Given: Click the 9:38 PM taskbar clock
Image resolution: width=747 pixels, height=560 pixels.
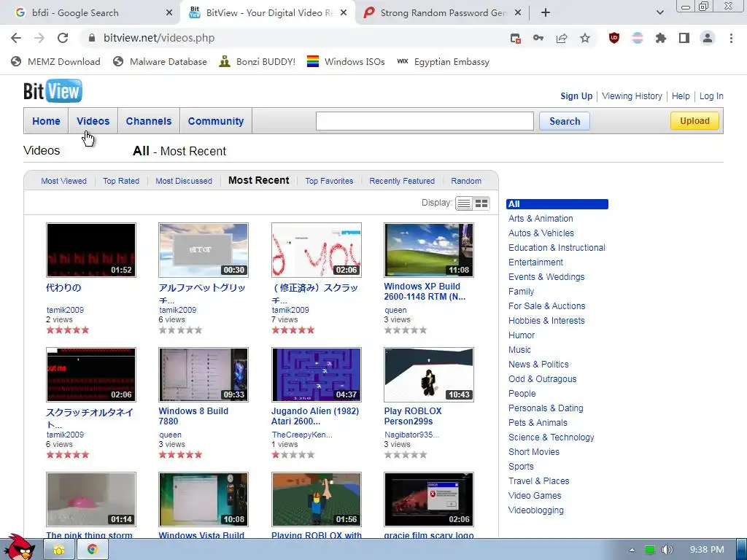Looking at the screenshot, I should click(x=707, y=550).
